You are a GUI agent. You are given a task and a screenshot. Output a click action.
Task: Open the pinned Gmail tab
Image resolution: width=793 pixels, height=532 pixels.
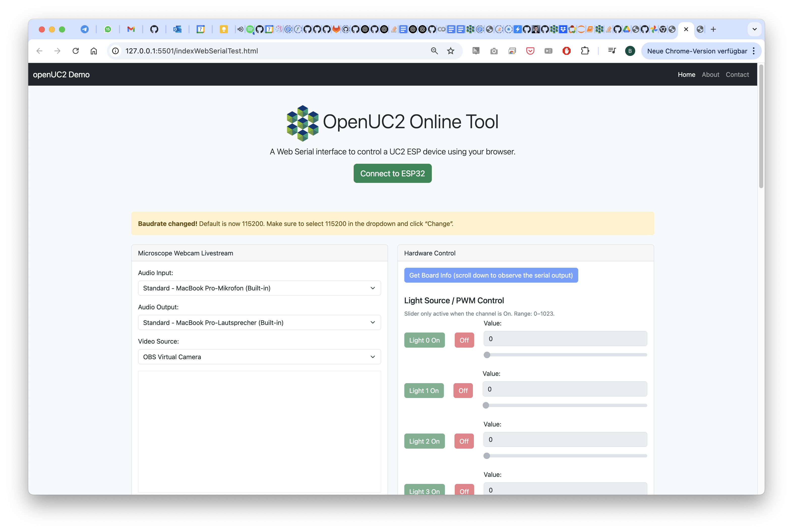click(131, 29)
